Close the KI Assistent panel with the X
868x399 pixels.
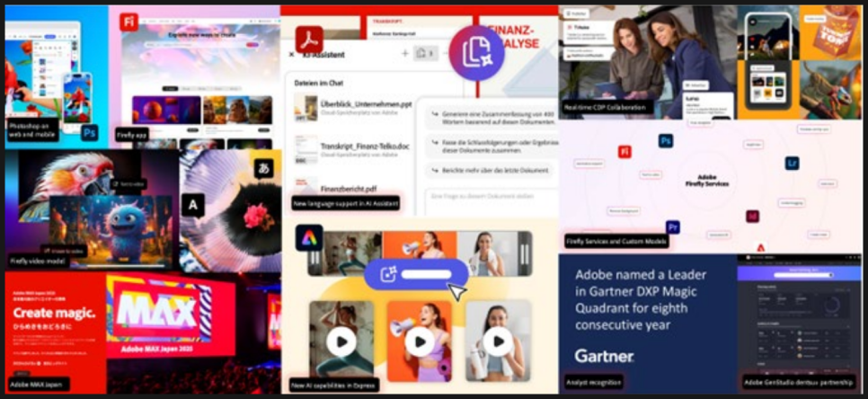(292, 54)
